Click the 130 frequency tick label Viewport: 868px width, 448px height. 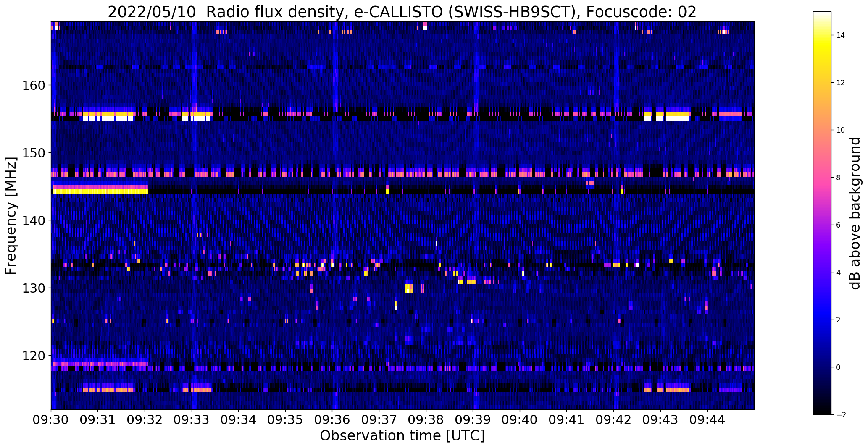[x=33, y=288]
